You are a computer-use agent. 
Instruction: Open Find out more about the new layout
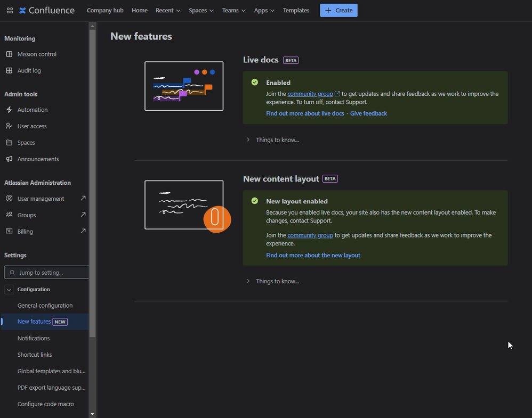[313, 255]
